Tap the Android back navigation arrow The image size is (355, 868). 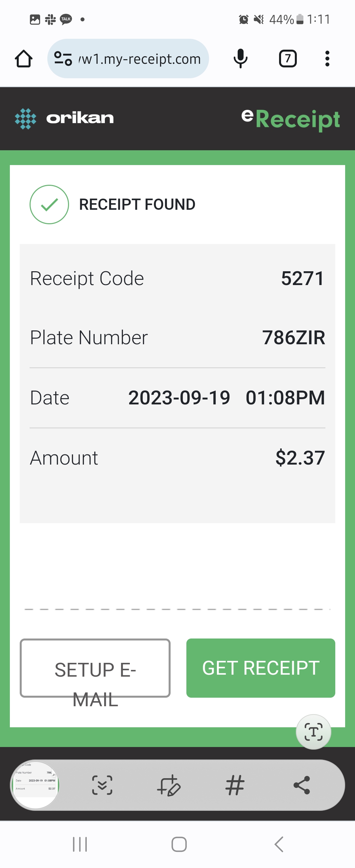pyautogui.click(x=278, y=844)
